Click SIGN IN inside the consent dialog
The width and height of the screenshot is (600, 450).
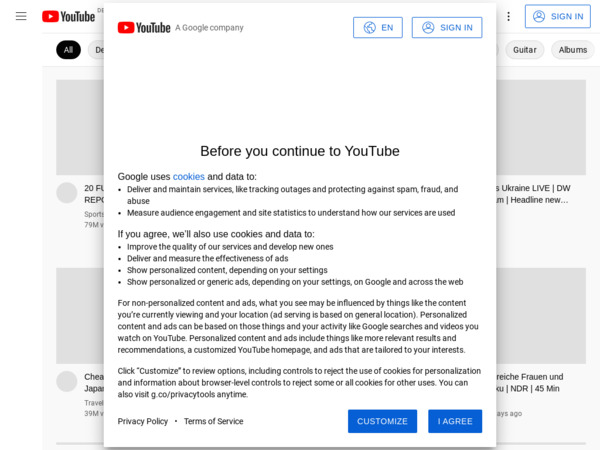(447, 28)
